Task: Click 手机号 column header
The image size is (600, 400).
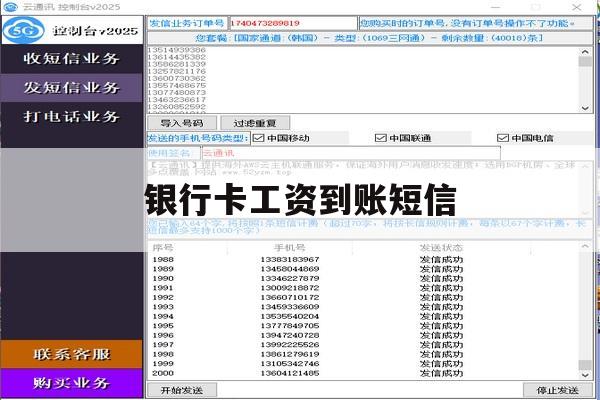Action: coord(289,248)
